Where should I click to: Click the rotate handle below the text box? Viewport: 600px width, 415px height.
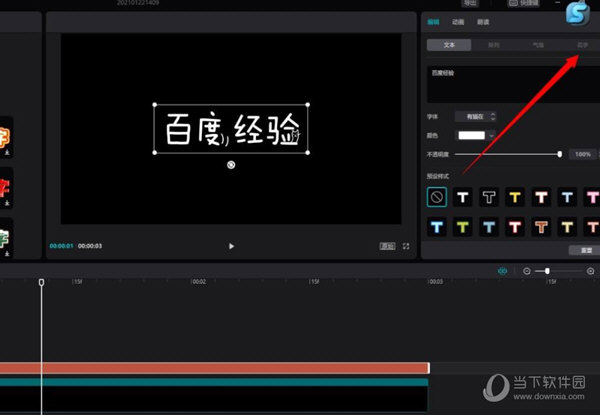(x=231, y=165)
